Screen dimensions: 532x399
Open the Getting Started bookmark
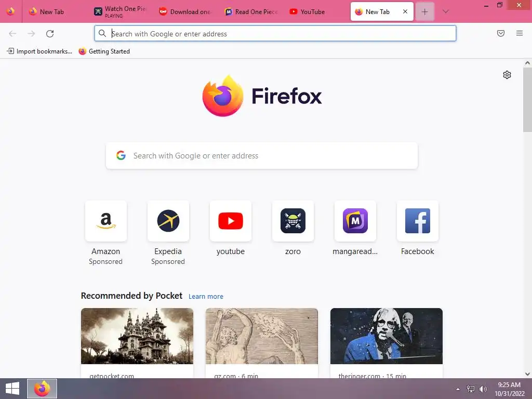[104, 51]
